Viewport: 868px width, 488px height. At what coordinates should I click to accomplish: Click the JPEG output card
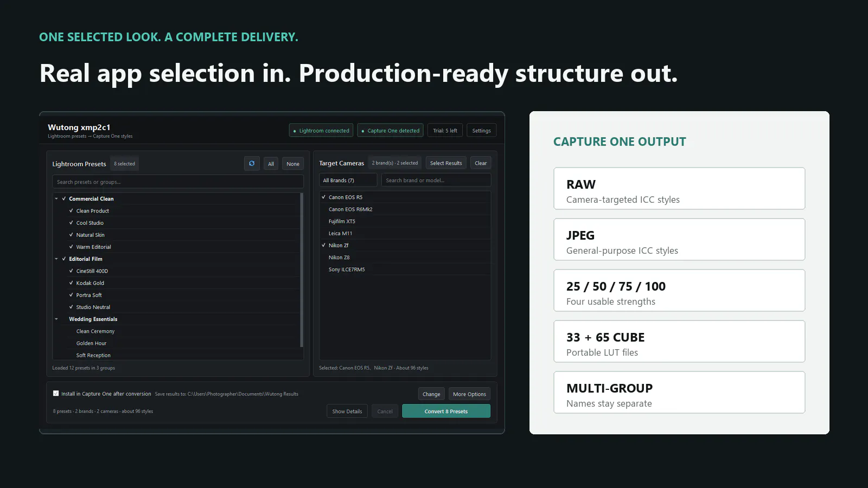pos(679,239)
